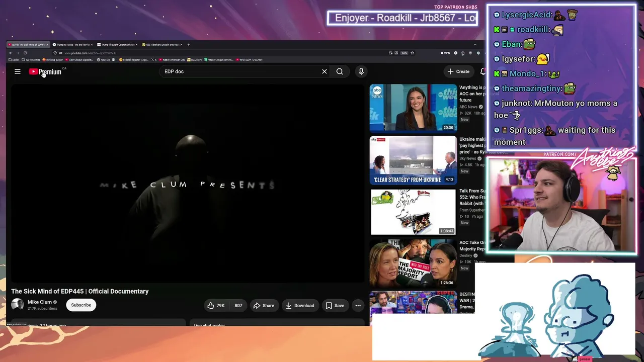The height and width of the screenshot is (362, 644).
Task: Subscribe to Mike Clum
Action: pyautogui.click(x=81, y=305)
